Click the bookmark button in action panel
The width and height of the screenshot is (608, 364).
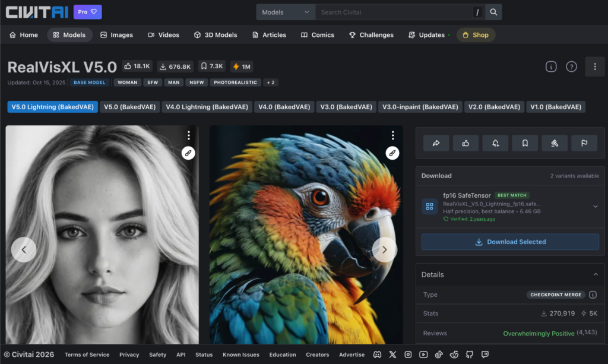525,143
